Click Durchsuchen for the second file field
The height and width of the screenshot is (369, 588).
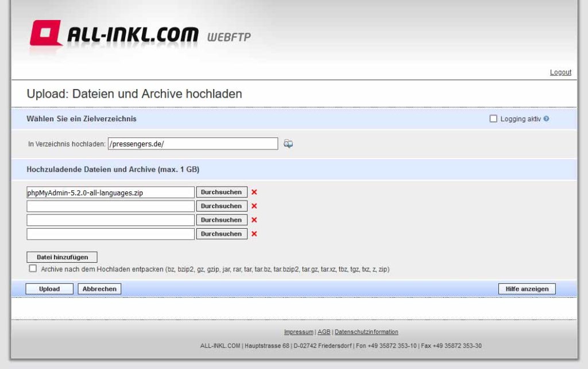pos(222,206)
